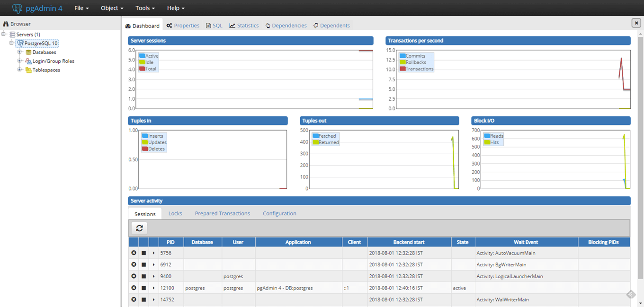
Task: Cancel active query for PID 6912
Action: pos(143,265)
